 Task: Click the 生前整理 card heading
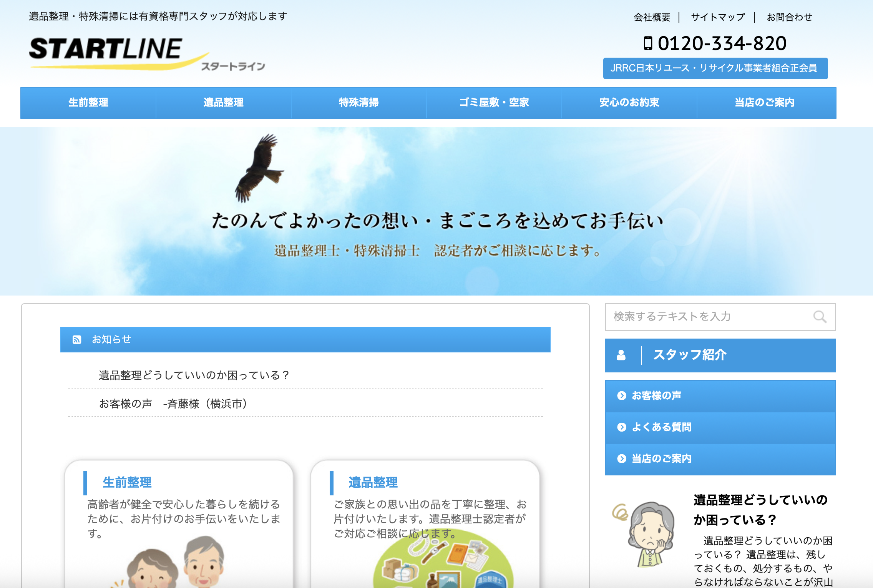tap(127, 482)
